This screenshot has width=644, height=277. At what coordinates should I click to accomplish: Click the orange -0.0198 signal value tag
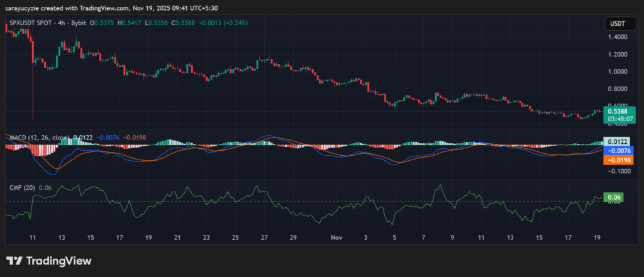click(619, 160)
